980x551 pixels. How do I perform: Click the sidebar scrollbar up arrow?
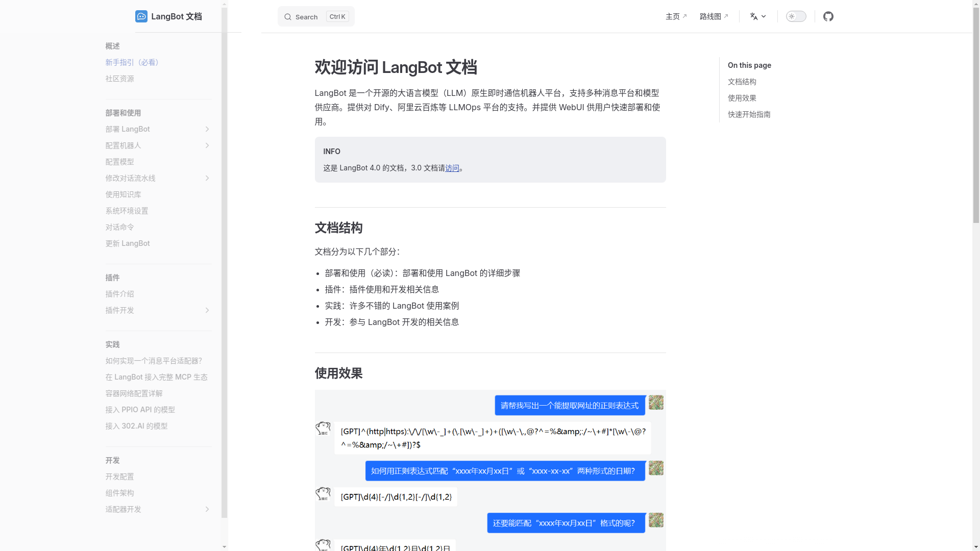[225, 4]
